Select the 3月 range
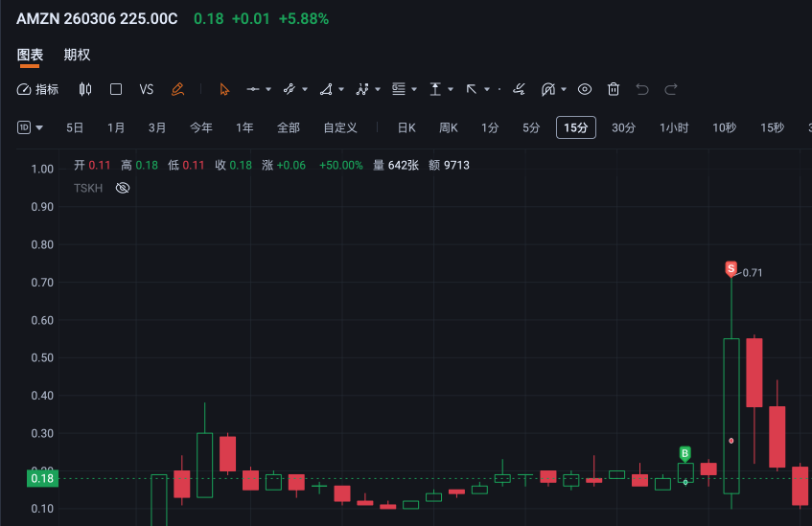This screenshot has height=526, width=812. click(x=157, y=127)
